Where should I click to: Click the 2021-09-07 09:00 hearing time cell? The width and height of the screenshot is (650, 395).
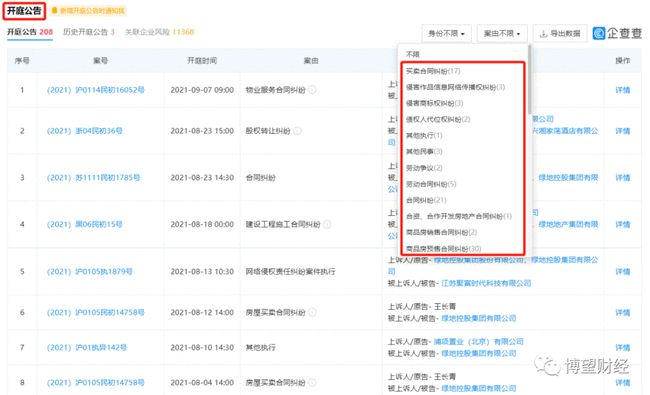(x=202, y=90)
